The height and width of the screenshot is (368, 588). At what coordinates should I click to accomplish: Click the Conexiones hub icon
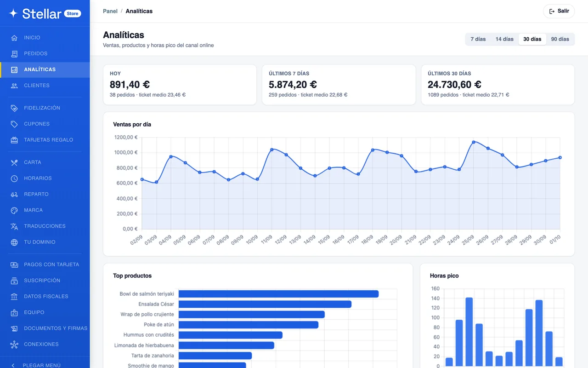pyautogui.click(x=14, y=345)
